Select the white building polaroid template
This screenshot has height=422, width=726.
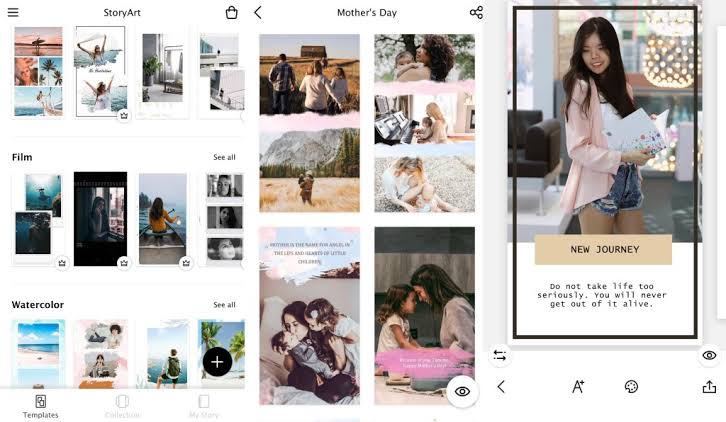click(x=221, y=72)
